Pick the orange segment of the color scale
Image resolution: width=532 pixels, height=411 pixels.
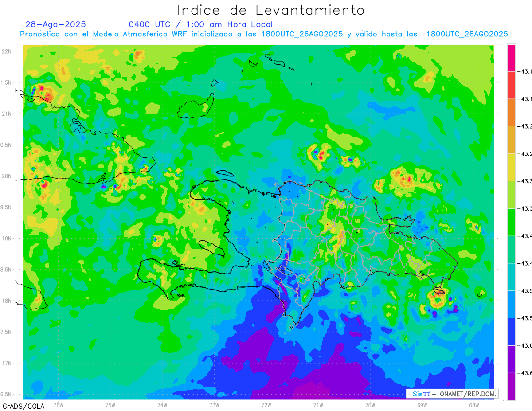tap(511, 113)
